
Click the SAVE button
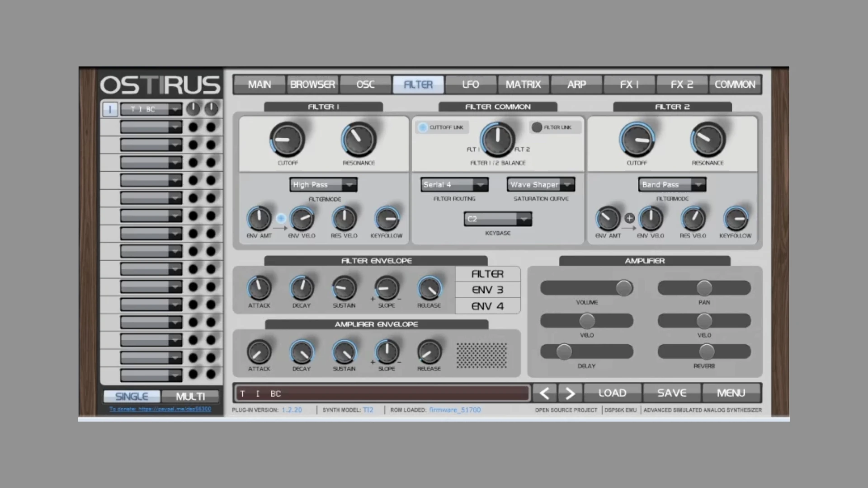[x=672, y=393]
